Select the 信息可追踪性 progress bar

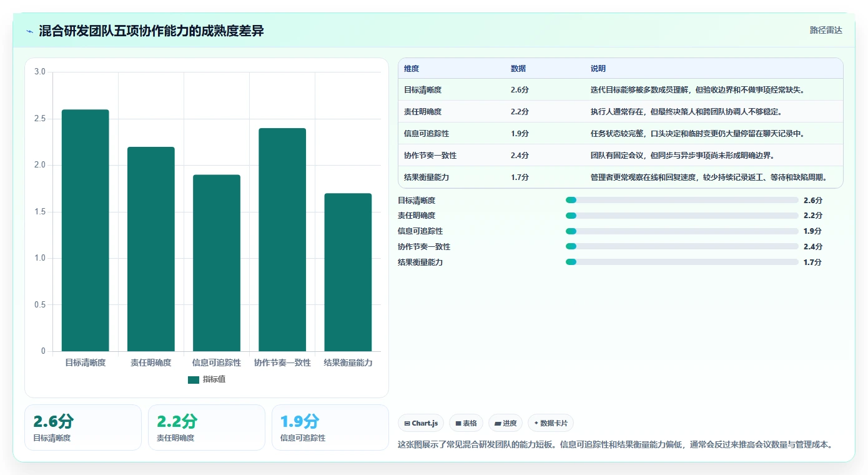tap(682, 231)
